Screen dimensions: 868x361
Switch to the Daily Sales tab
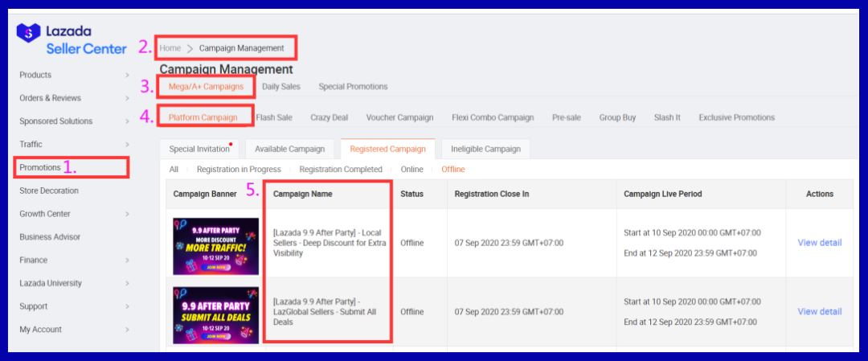pos(281,86)
